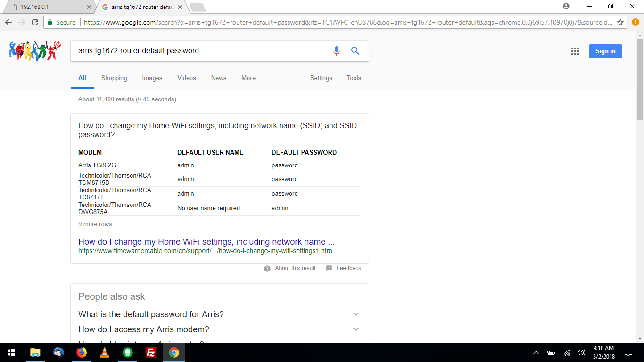Click the Secure padlock icon
The height and width of the screenshot is (362, 644).
coord(50,22)
